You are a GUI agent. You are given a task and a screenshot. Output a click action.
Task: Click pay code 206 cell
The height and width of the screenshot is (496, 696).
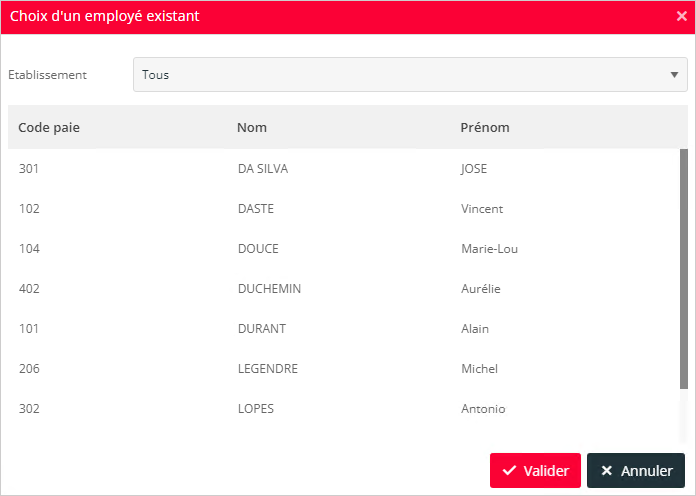pos(29,369)
